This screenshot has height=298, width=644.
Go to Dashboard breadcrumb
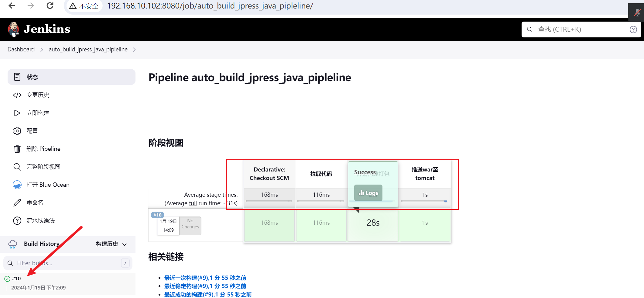[21, 49]
